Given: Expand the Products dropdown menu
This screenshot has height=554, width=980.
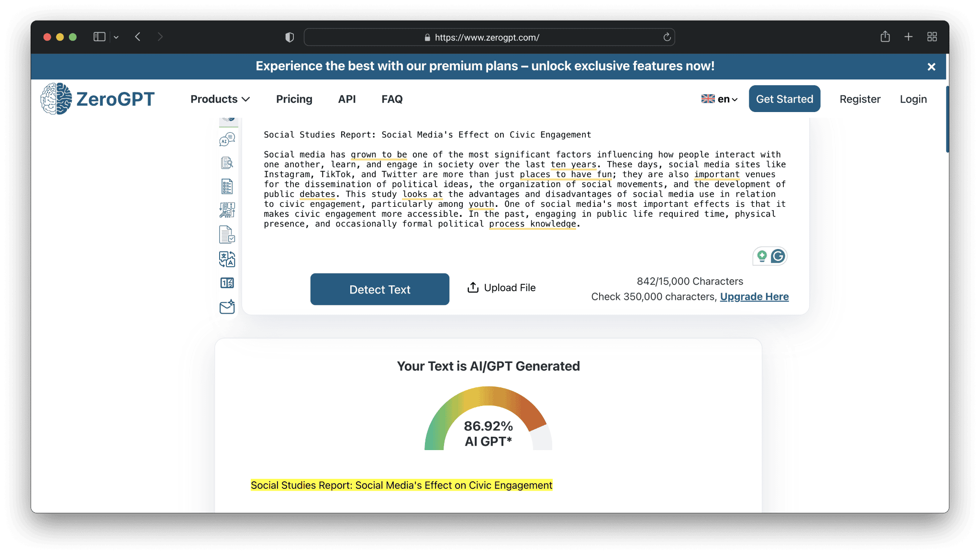Looking at the screenshot, I should point(220,99).
